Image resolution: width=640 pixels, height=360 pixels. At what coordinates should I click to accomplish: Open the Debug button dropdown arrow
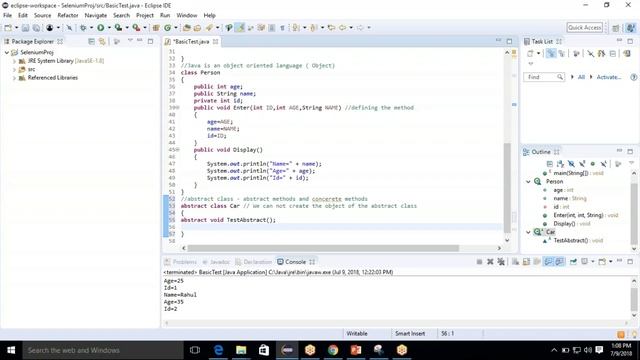[91, 28]
